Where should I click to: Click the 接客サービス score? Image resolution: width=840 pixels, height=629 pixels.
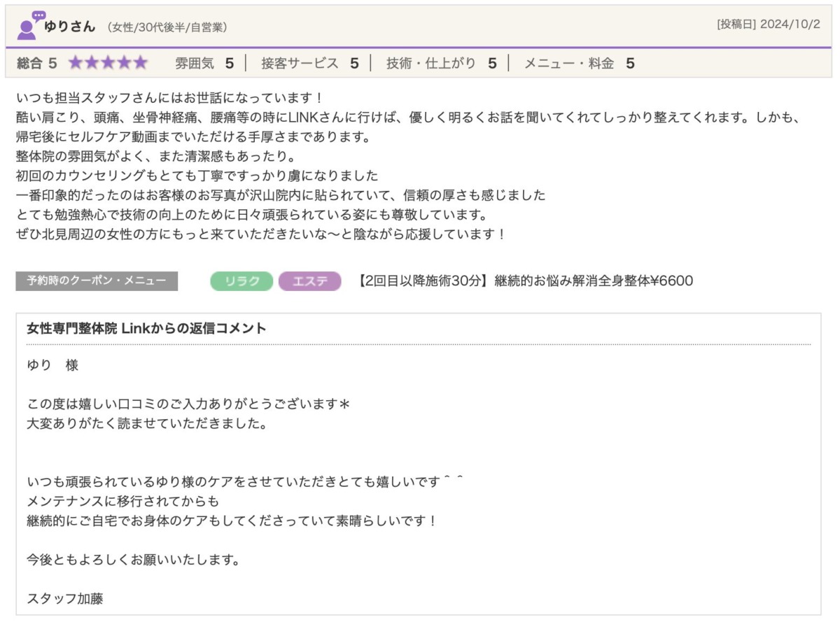(x=309, y=64)
